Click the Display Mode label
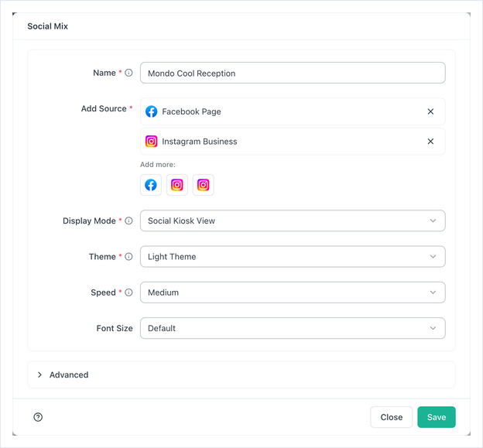483x448 pixels. point(89,221)
